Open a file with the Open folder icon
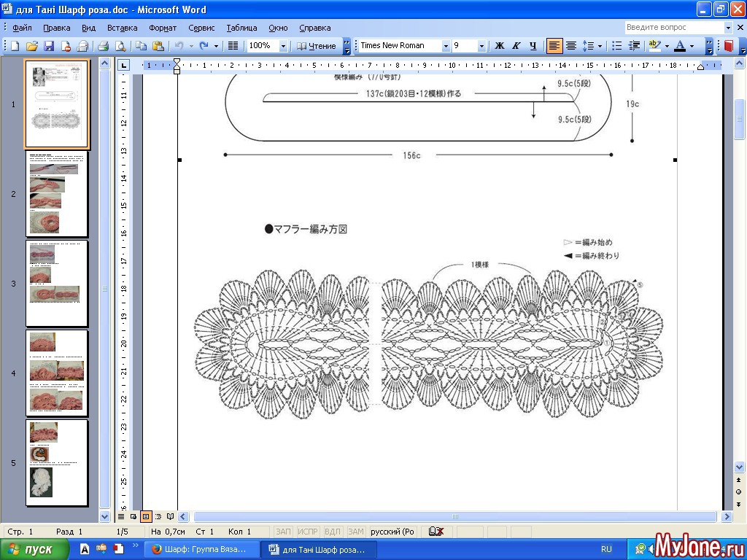The width and height of the screenshot is (747, 560). coord(32,46)
